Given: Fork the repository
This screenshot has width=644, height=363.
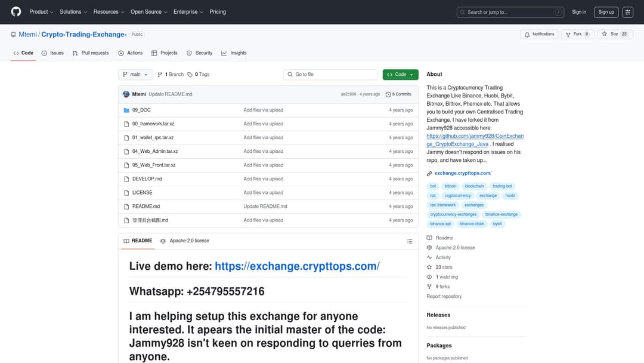Looking at the screenshot, I should pos(577,34).
